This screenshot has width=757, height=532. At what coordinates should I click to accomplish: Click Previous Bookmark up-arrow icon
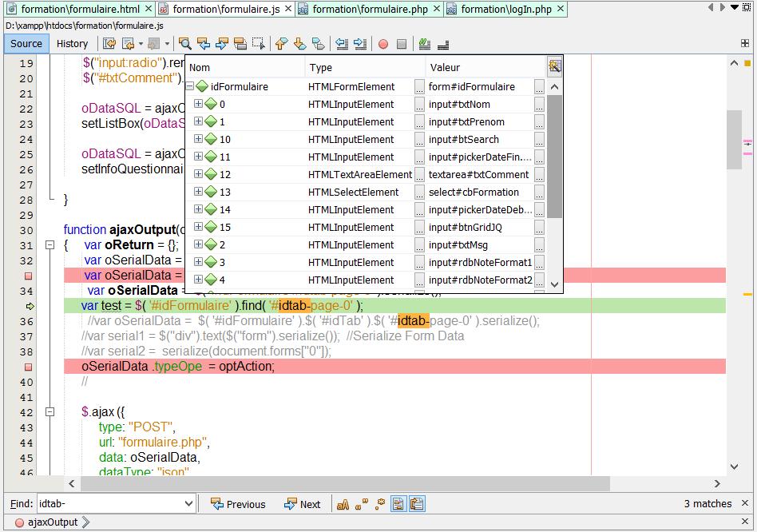[x=281, y=44]
